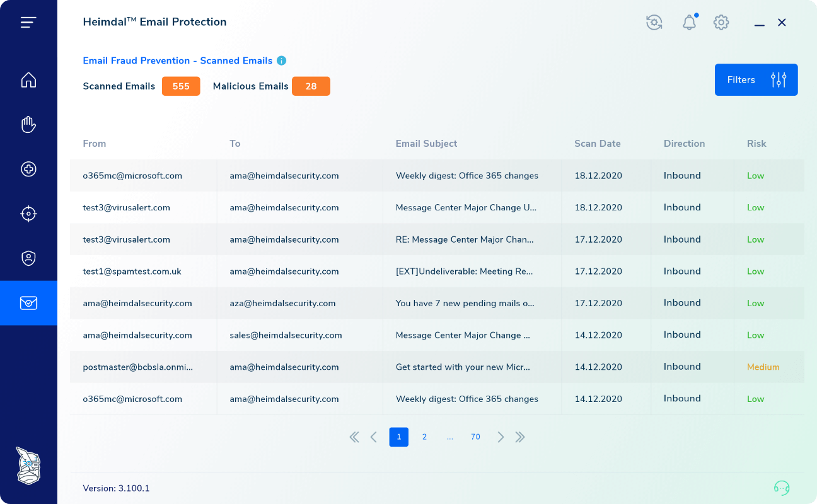Screen dimensions: 817x504
Task: Open the plus-circle sidebar module icon
Action: tap(28, 169)
